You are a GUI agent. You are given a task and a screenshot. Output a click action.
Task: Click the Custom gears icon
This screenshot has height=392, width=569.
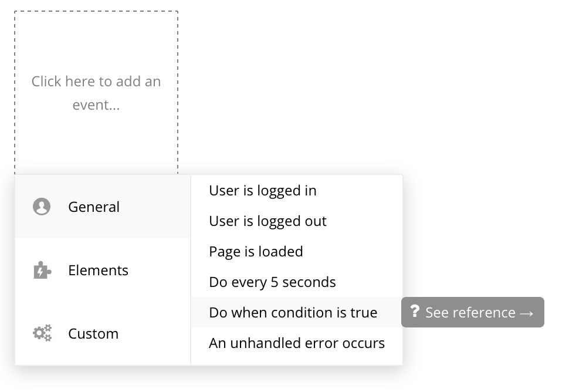coord(42,333)
